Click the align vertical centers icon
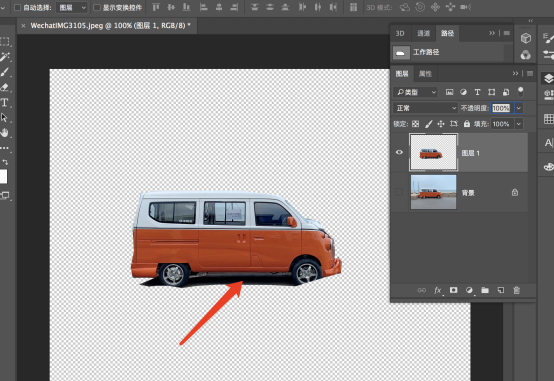The image size is (554, 381). pos(171,7)
